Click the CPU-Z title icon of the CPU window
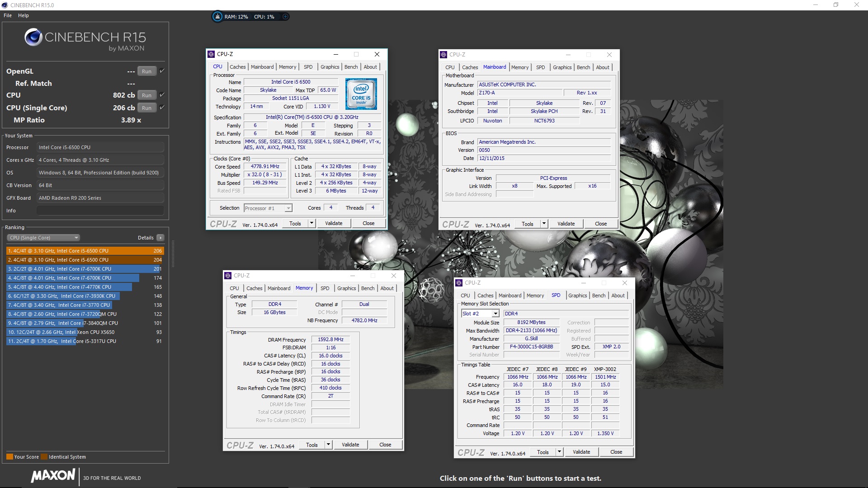Viewport: 868px width, 488px height. click(211, 54)
